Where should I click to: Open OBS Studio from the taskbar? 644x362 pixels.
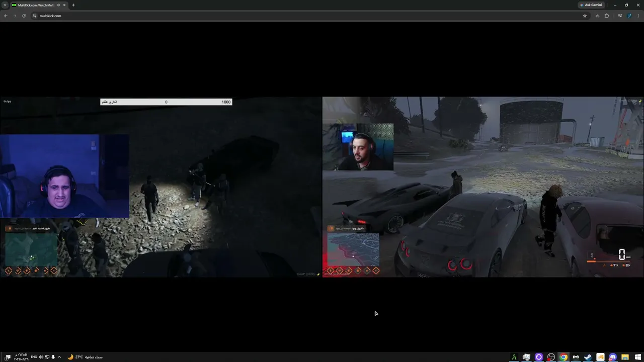(551, 357)
